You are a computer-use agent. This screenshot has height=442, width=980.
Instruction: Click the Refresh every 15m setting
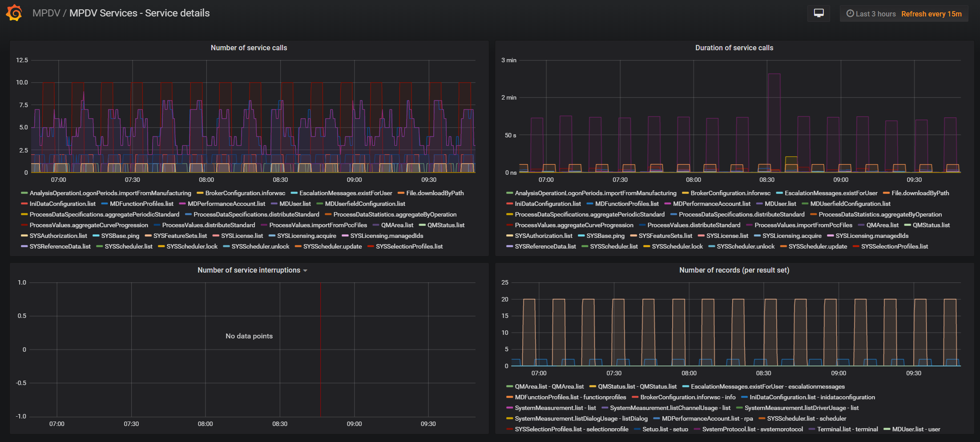(932, 14)
